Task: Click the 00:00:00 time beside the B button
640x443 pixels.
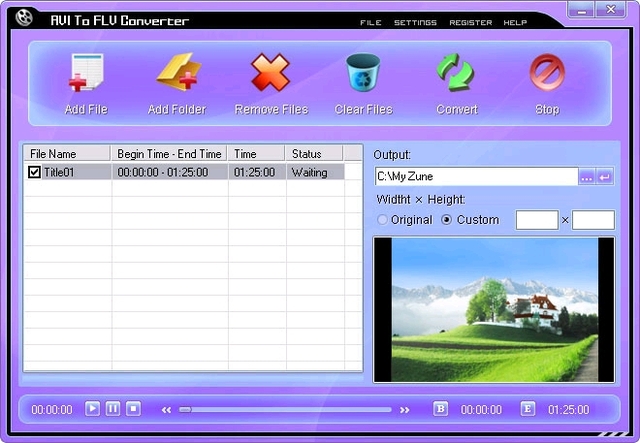Action: [481, 410]
